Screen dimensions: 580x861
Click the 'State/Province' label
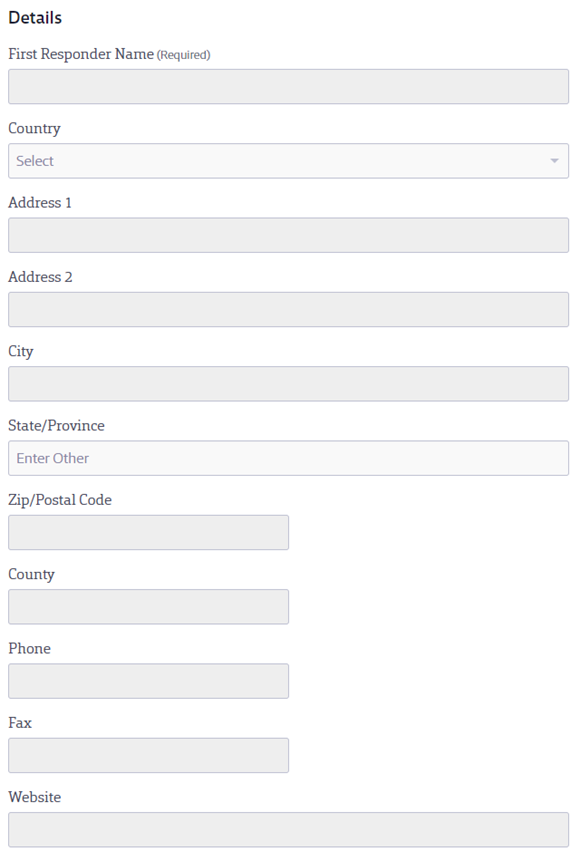(x=56, y=426)
